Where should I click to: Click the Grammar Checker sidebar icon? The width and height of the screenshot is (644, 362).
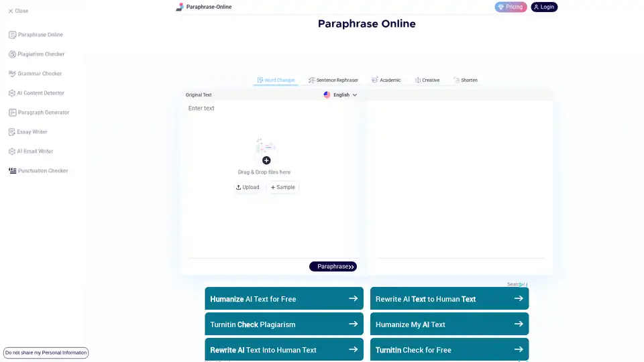click(x=12, y=74)
